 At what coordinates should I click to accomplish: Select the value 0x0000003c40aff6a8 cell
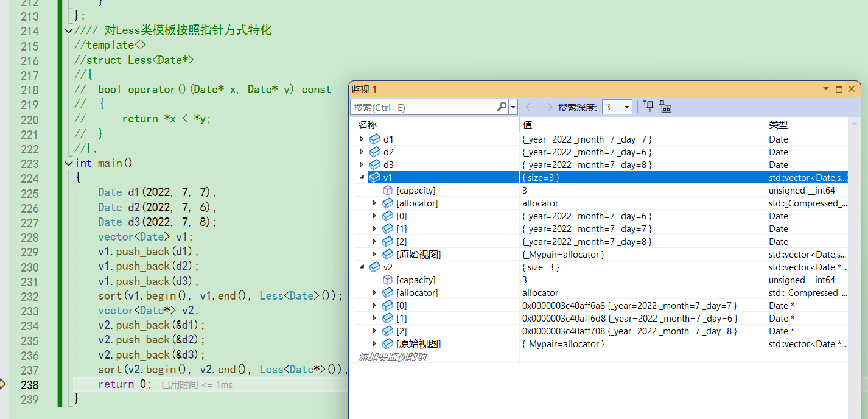tap(642, 305)
